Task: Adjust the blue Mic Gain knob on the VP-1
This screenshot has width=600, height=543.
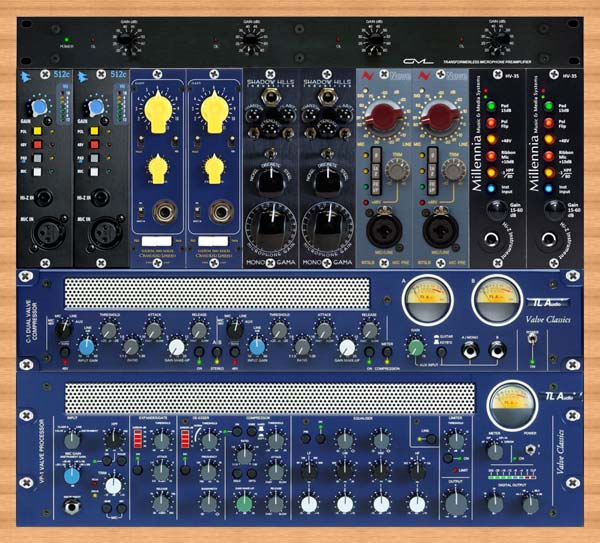Action: [72, 476]
